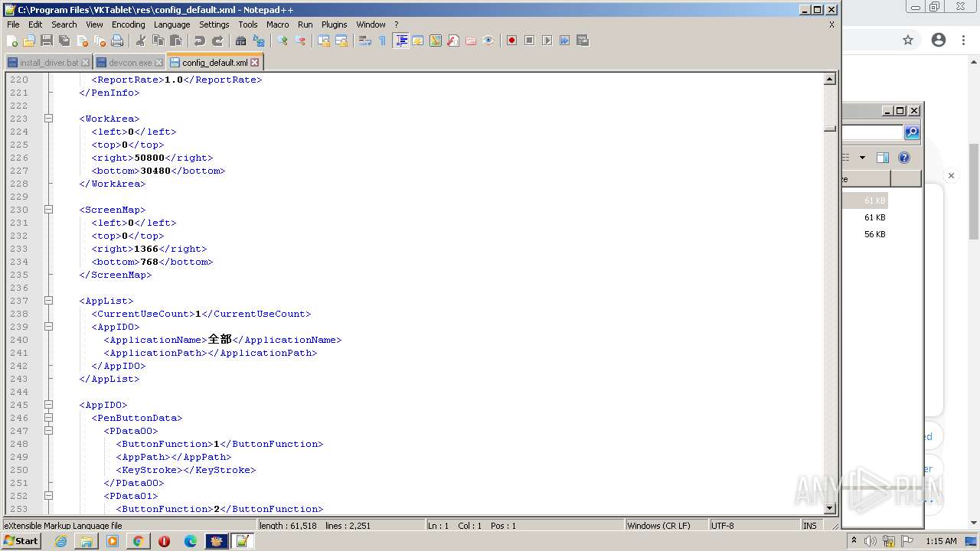Toggle the Indent Guide toolbar button
The height and width of the screenshot is (551, 980).
coord(400,41)
